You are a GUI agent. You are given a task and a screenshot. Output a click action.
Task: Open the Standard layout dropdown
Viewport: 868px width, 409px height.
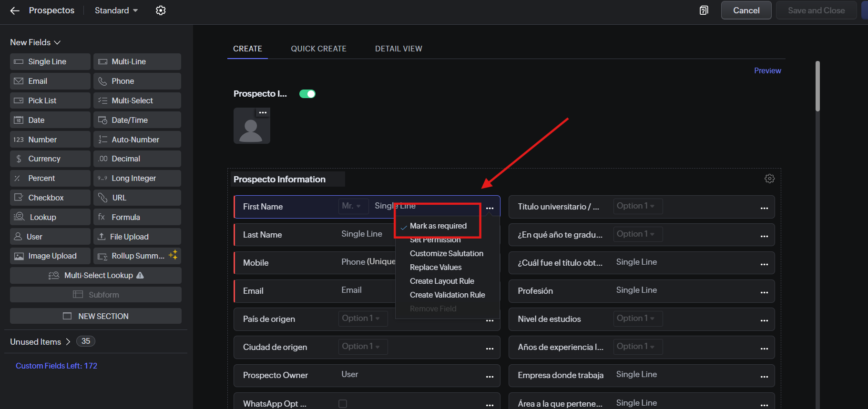[x=116, y=10]
